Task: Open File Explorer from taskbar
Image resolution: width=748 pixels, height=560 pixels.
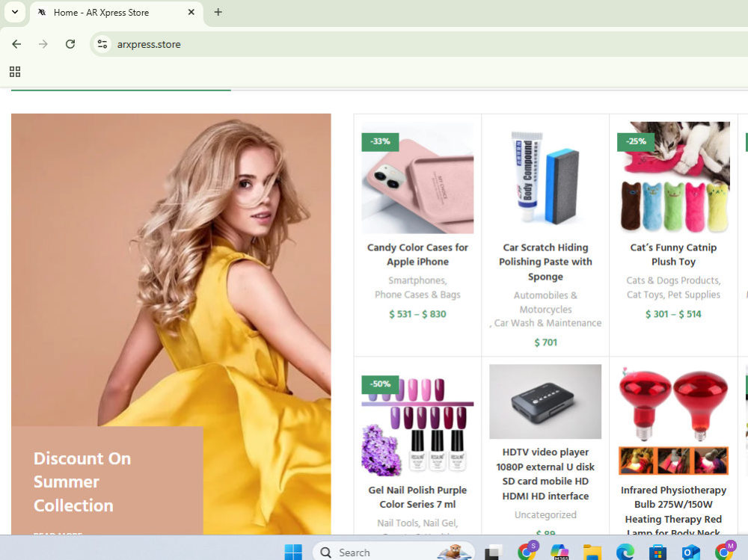Action: [592, 552]
